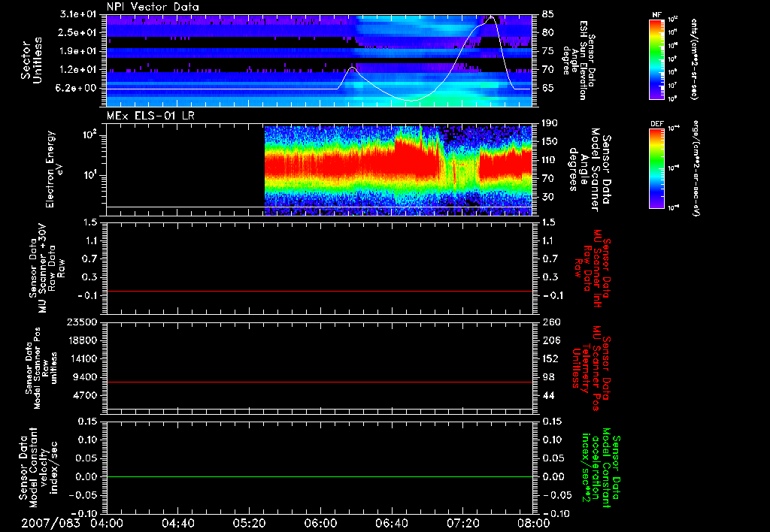Select the red "MU Scanner Init Raw Data" label

[x=594, y=268]
